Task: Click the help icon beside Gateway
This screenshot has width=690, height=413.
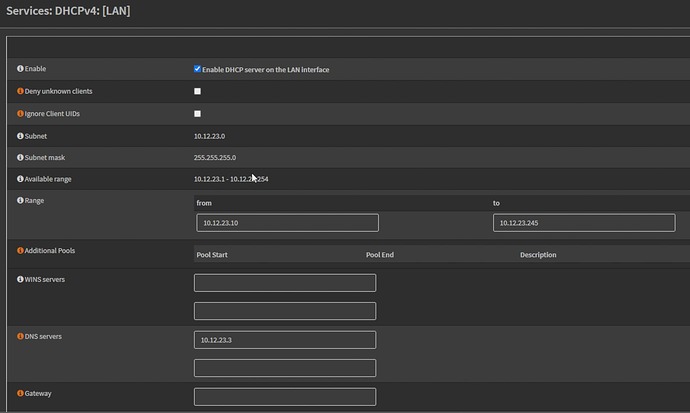Action: pos(21,393)
